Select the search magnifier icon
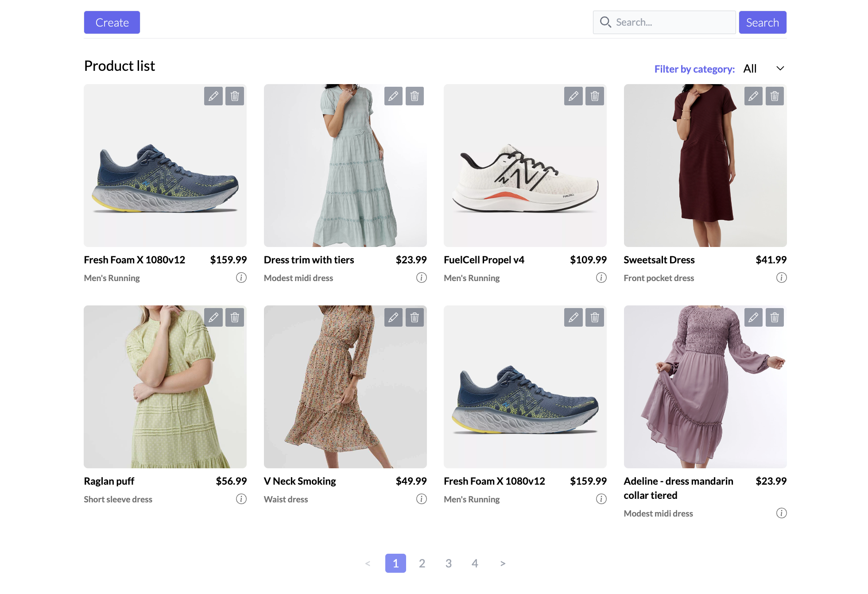Image resolution: width=868 pixels, height=594 pixels. coord(605,22)
